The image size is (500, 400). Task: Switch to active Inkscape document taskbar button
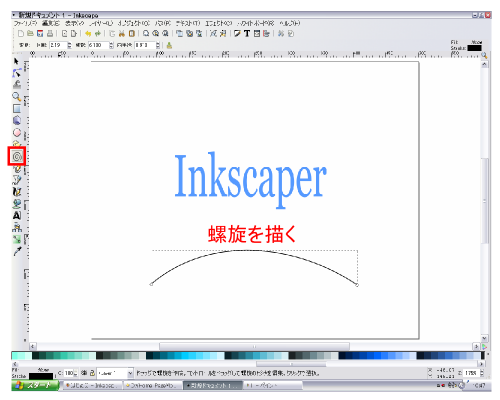pos(213,386)
